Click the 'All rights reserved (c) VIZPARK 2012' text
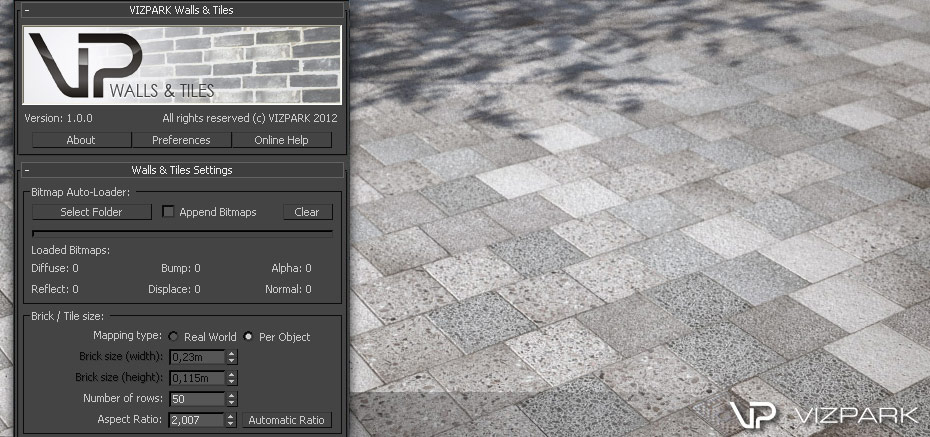 [250, 118]
